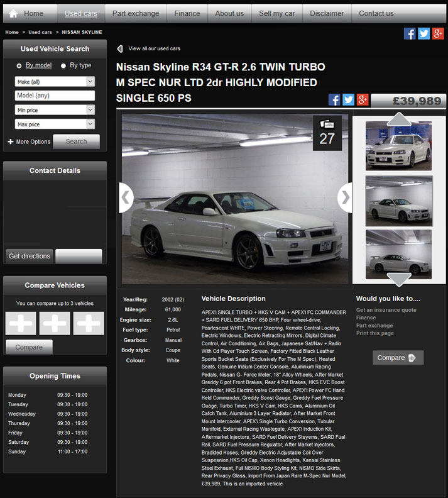This screenshot has width=448, height=498.
Task: Select the second thumbnail of the Skyline
Action: 399,201
